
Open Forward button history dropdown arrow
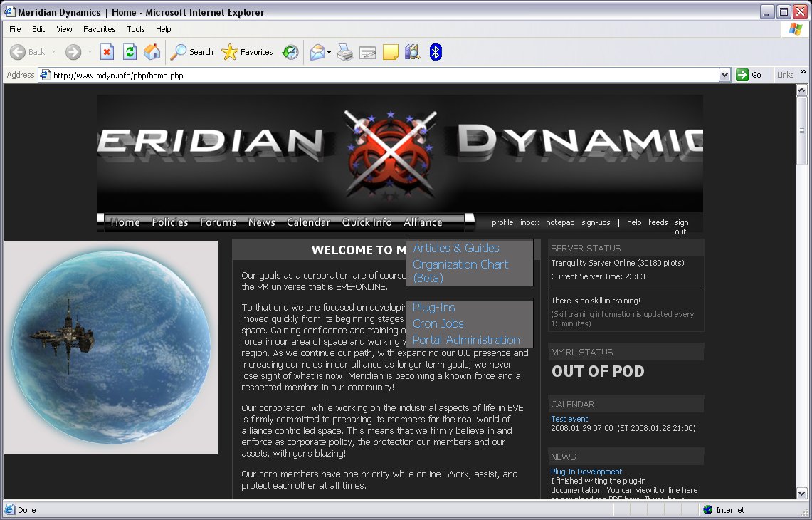pos(90,52)
